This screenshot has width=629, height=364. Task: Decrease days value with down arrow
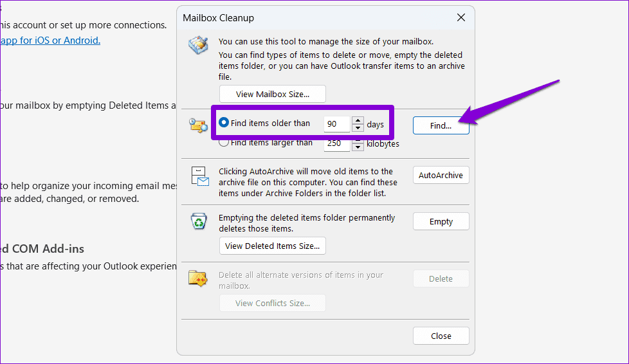pyautogui.click(x=358, y=128)
